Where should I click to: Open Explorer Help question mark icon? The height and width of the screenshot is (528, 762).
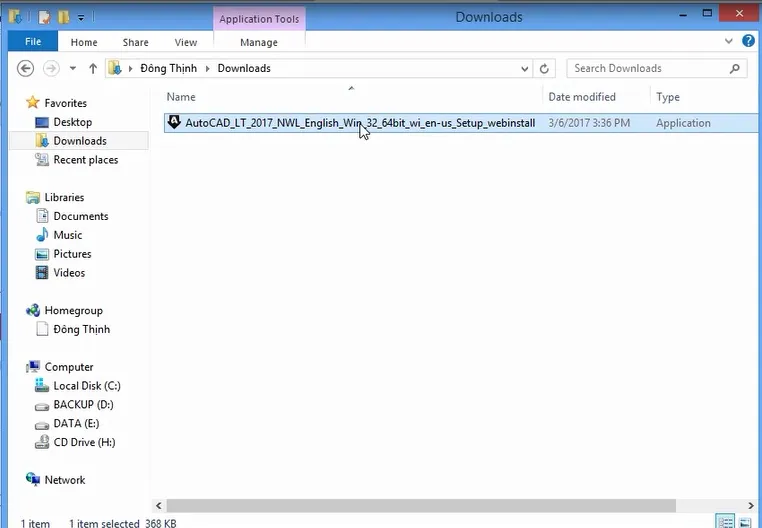pos(748,42)
